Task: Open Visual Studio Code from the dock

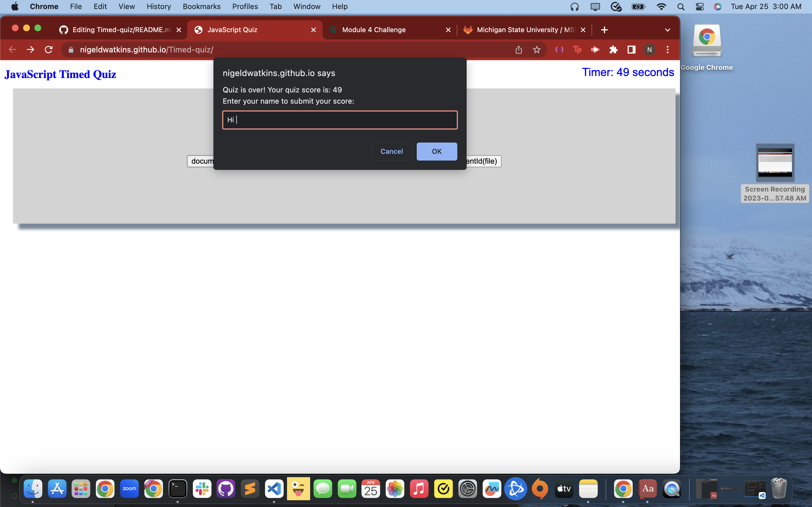Action: [x=274, y=489]
